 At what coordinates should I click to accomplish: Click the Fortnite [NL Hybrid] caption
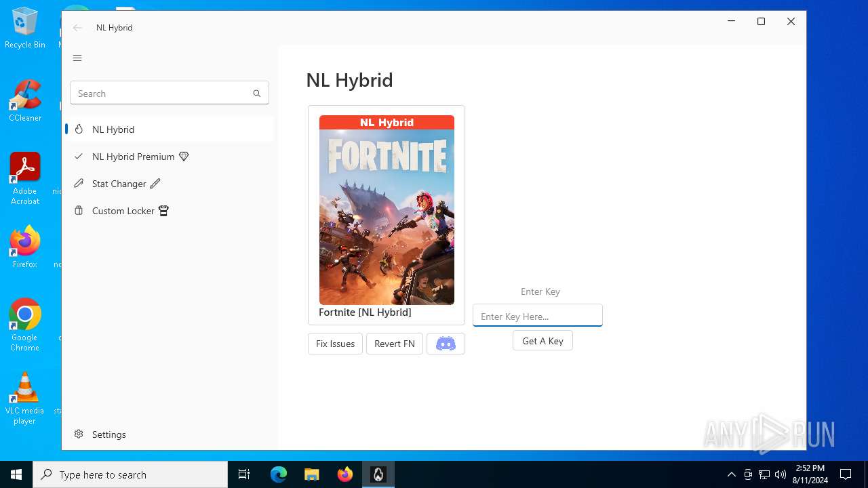(365, 312)
